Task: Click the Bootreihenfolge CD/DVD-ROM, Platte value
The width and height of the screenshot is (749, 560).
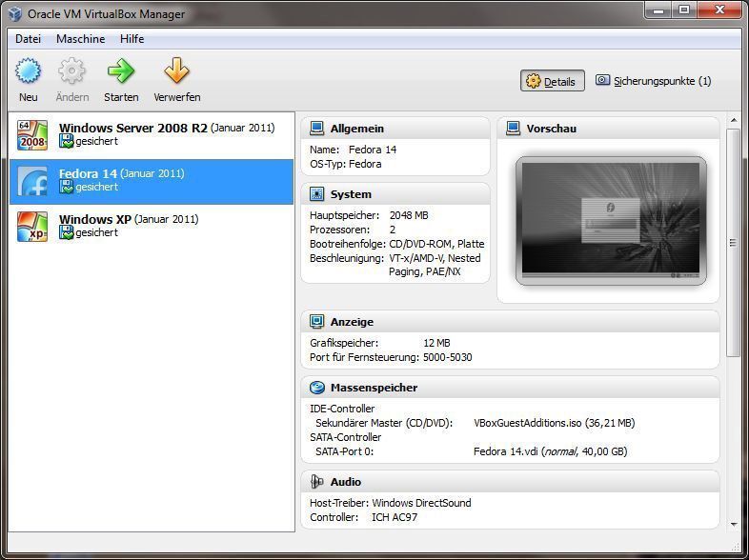Action: [436, 244]
